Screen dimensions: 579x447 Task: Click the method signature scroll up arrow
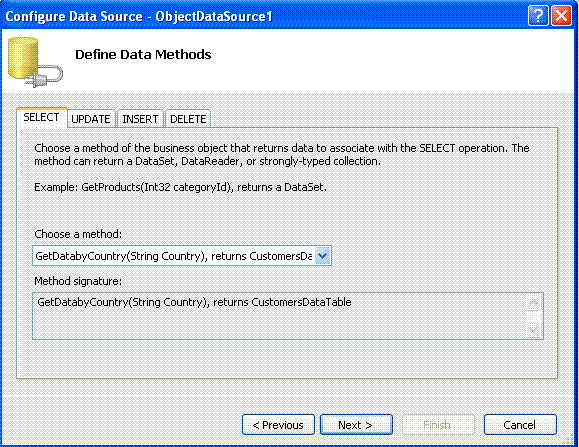click(x=534, y=303)
